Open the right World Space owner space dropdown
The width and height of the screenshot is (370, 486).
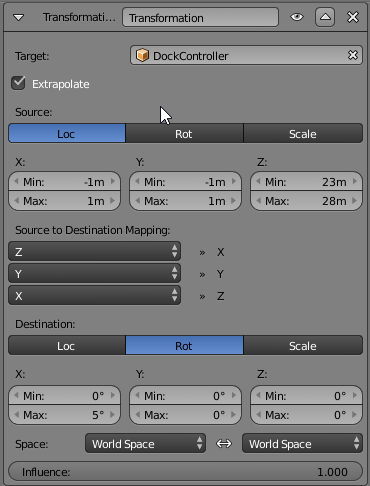click(302, 444)
